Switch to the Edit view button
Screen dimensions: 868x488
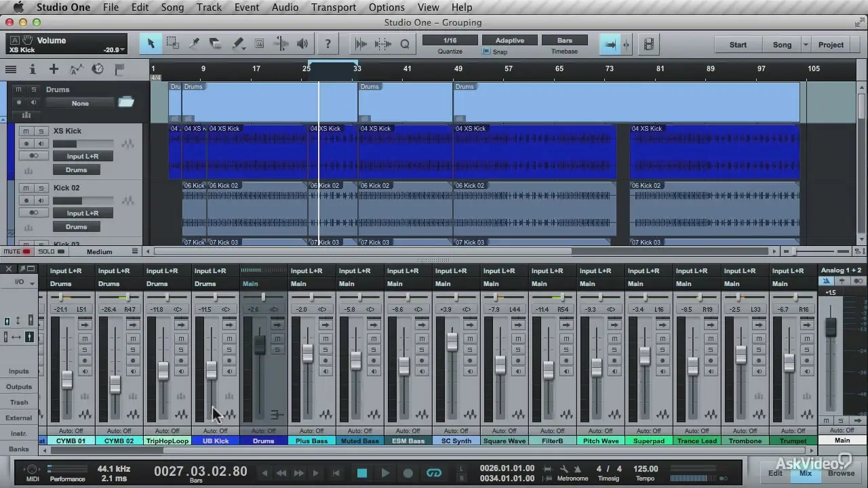775,473
